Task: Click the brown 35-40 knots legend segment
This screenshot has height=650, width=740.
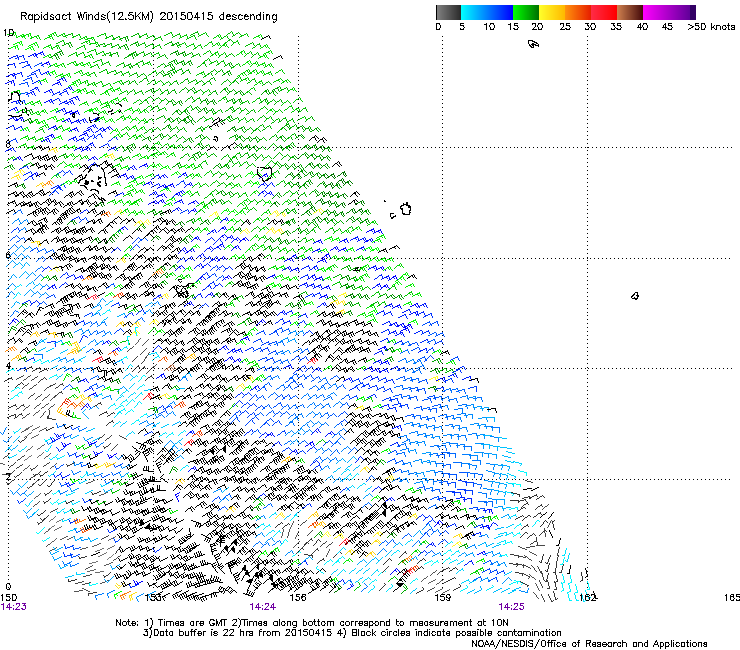Action: (x=630, y=12)
